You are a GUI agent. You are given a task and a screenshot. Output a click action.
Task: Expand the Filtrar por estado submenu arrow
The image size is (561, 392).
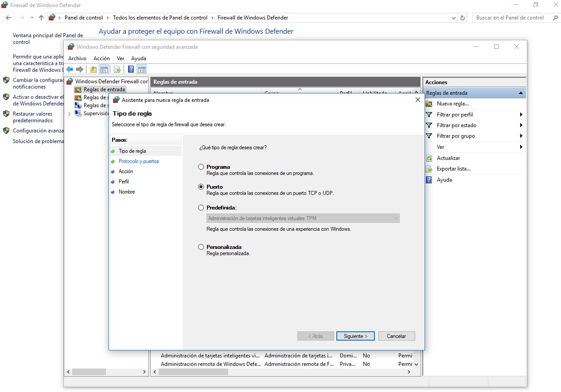tap(521, 125)
